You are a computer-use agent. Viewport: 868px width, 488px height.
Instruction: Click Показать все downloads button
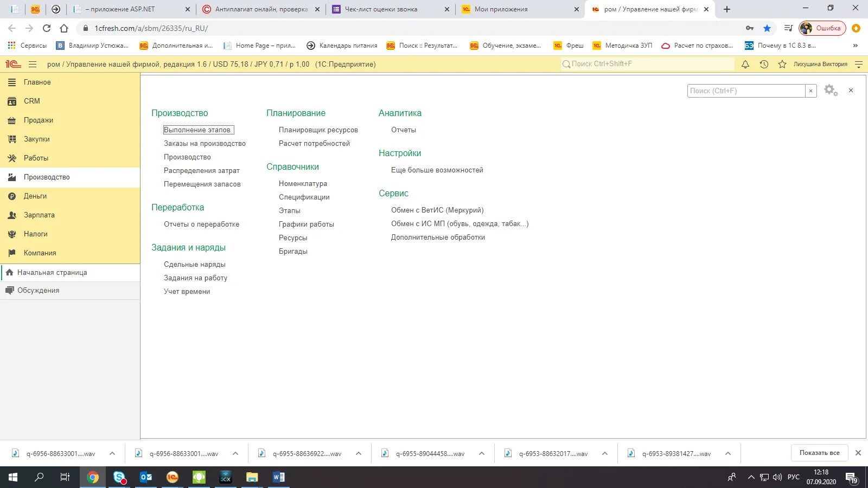pos(819,453)
